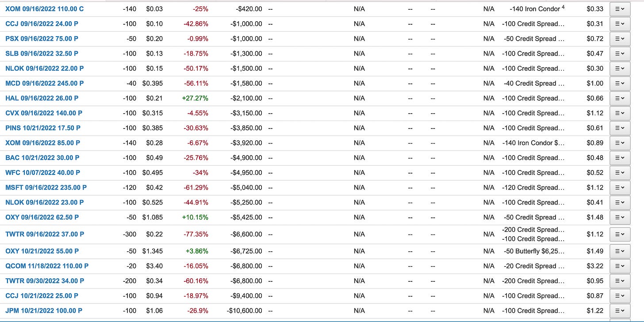Select the -200 Credit Spread line in TWTR 37.00 row
The width and height of the screenshot is (644, 322).
click(533, 230)
